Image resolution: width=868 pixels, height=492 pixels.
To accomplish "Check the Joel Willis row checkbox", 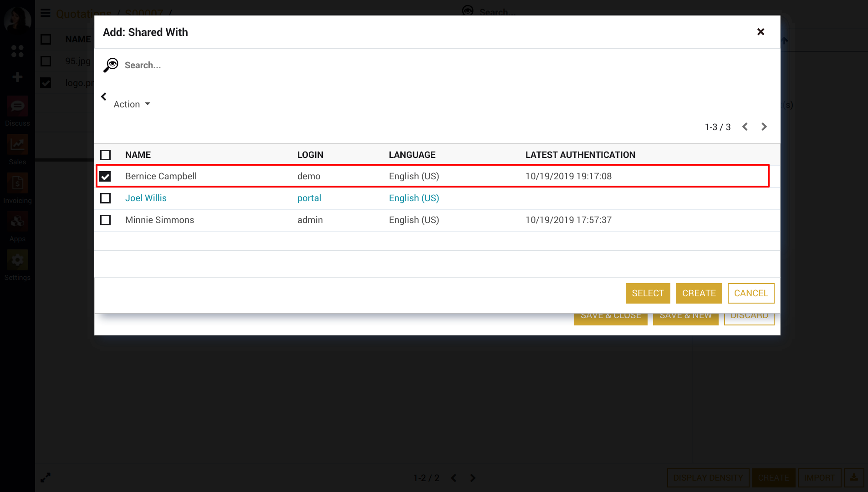I will coord(105,198).
